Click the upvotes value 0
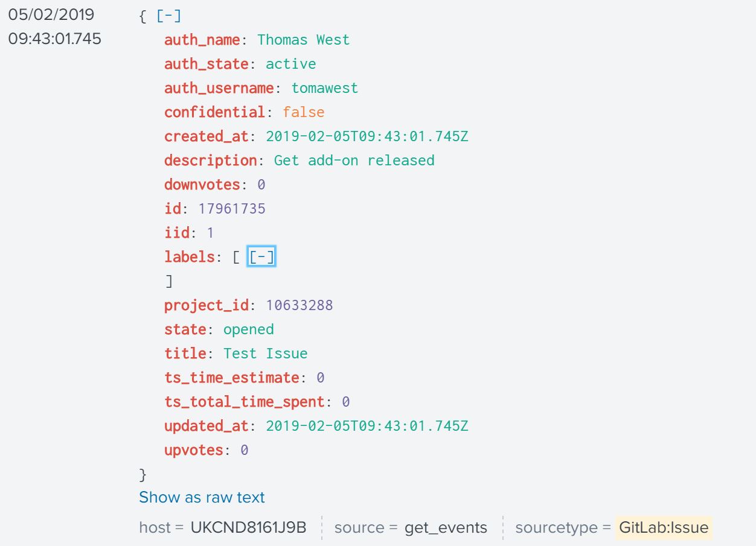756x546 pixels. click(244, 450)
